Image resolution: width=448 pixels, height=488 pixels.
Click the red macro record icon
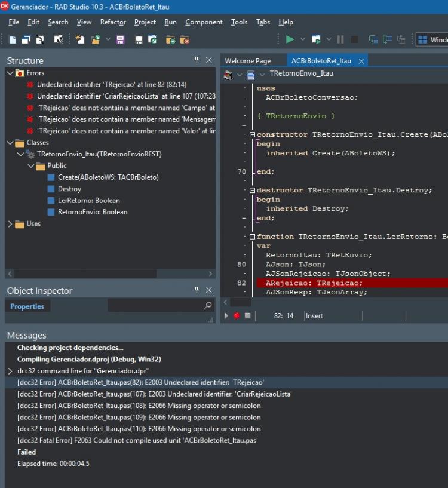click(237, 315)
